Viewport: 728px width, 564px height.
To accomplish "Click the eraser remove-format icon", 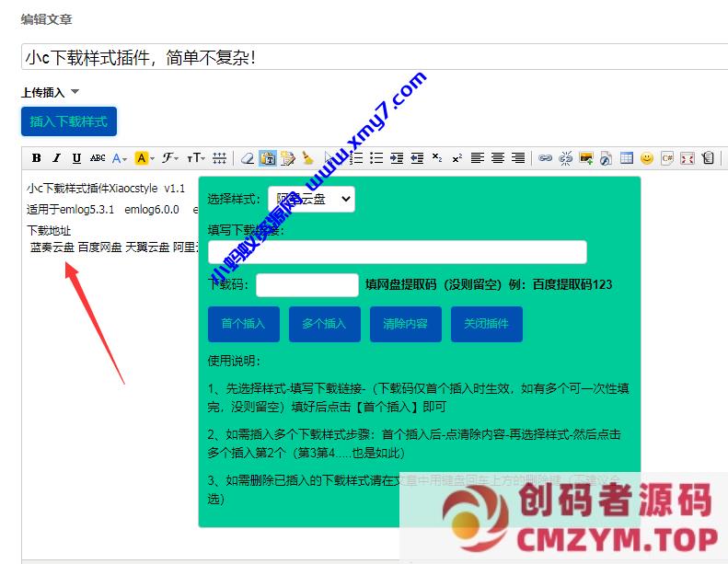I will [x=247, y=158].
